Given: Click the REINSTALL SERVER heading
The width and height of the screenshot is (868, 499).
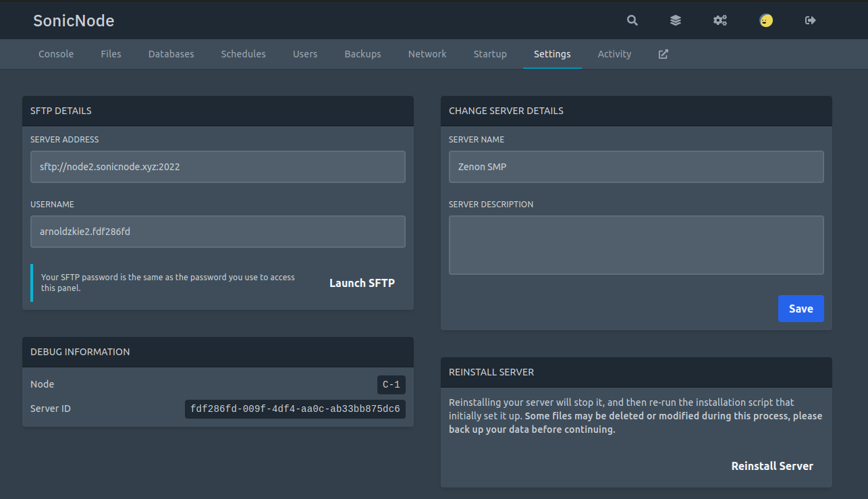Looking at the screenshot, I should pyautogui.click(x=491, y=372).
